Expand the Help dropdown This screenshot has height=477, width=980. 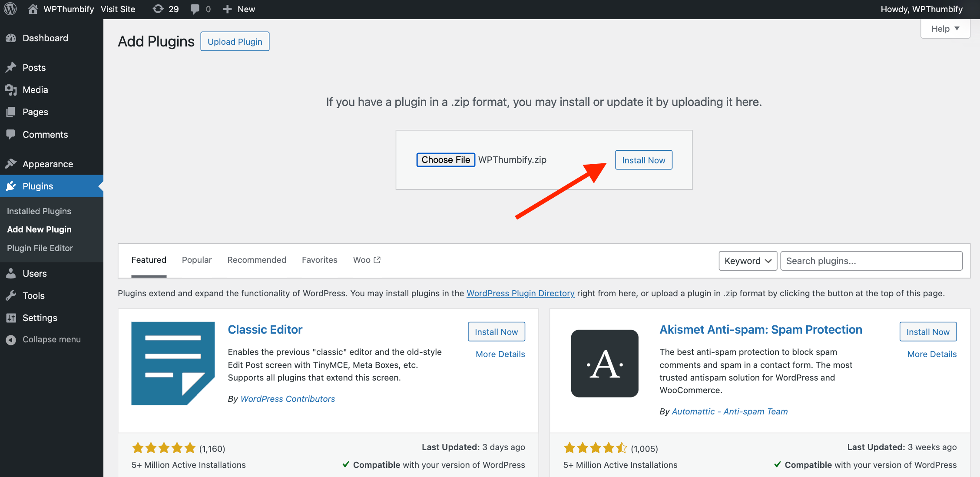[945, 29]
